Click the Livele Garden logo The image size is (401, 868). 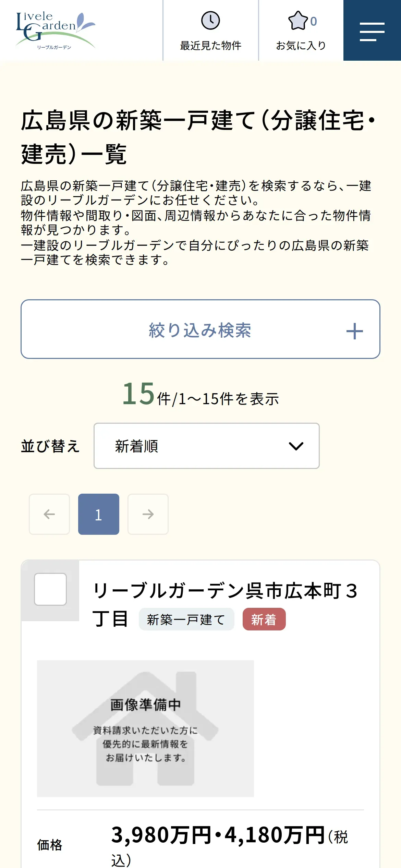tap(55, 31)
